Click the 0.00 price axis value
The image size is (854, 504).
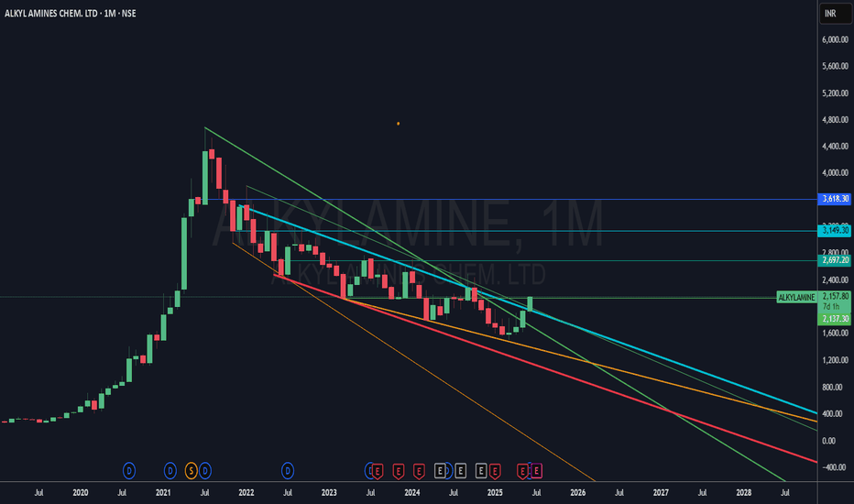pos(828,440)
